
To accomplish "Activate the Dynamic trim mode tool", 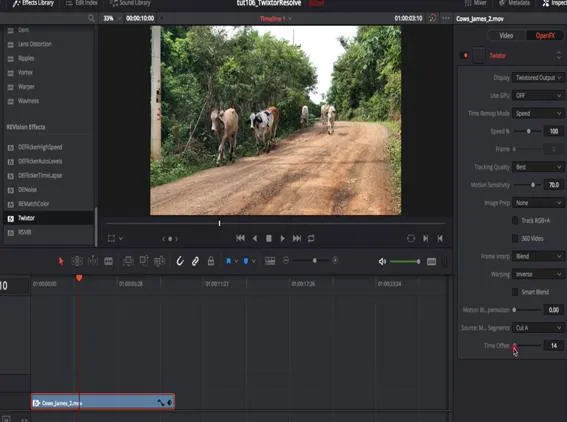I will point(93,261).
